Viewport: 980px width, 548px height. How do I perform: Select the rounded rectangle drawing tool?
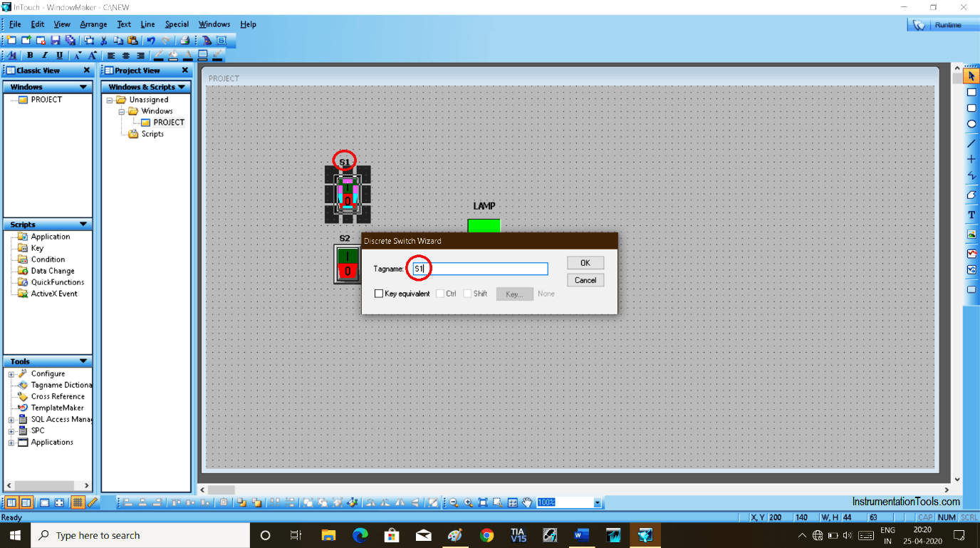point(971,108)
